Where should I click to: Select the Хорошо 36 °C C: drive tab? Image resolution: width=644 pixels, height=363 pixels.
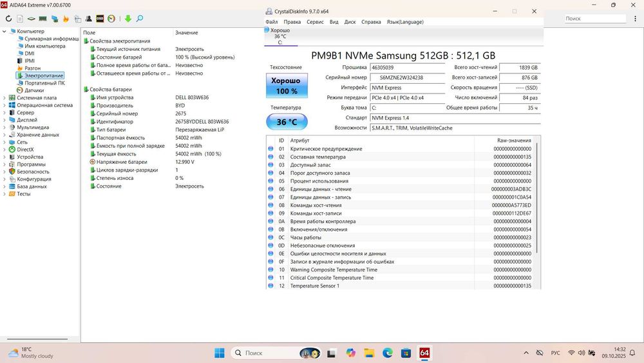280,36
